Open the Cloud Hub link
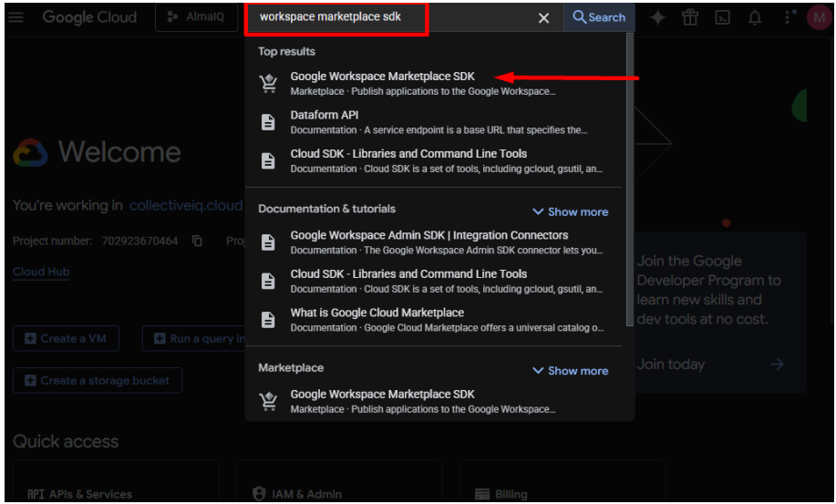The image size is (836, 504). coord(41,272)
